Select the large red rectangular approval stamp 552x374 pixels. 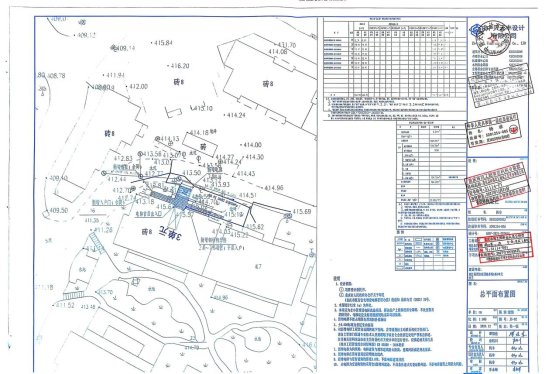click(x=498, y=185)
